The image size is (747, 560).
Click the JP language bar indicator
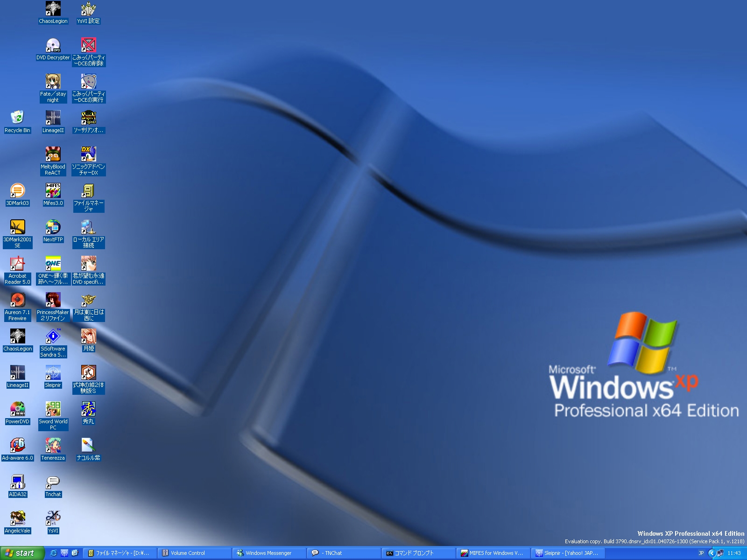pyautogui.click(x=701, y=553)
